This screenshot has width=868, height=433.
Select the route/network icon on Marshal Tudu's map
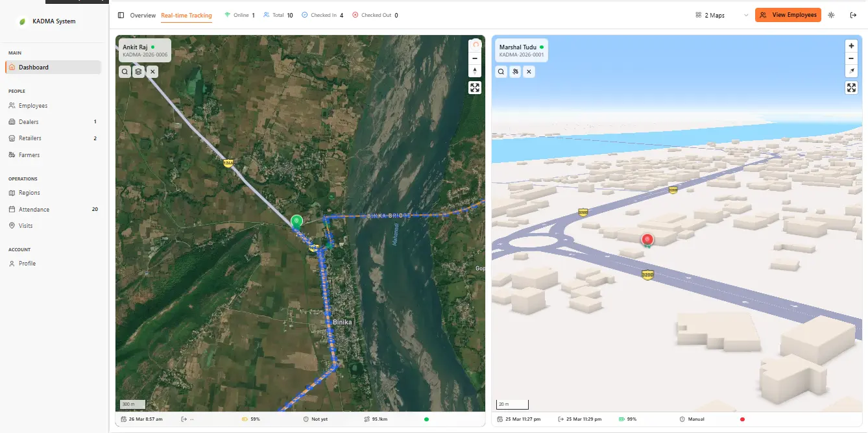tap(514, 71)
